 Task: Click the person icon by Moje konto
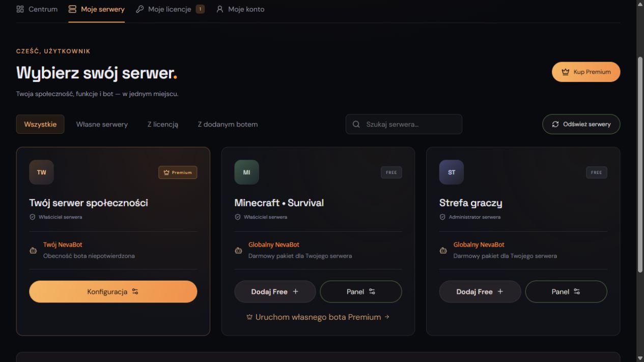pyautogui.click(x=220, y=9)
